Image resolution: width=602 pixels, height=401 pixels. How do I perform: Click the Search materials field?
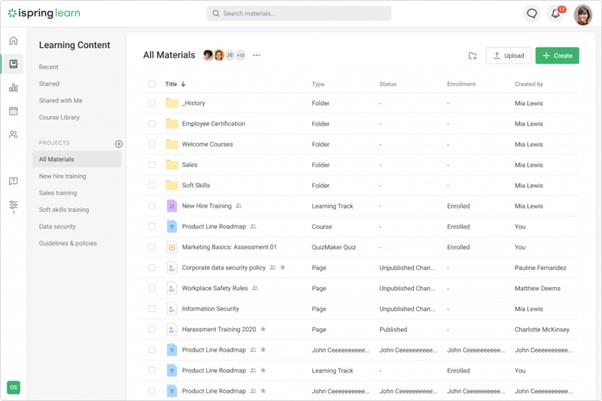pyautogui.click(x=299, y=13)
